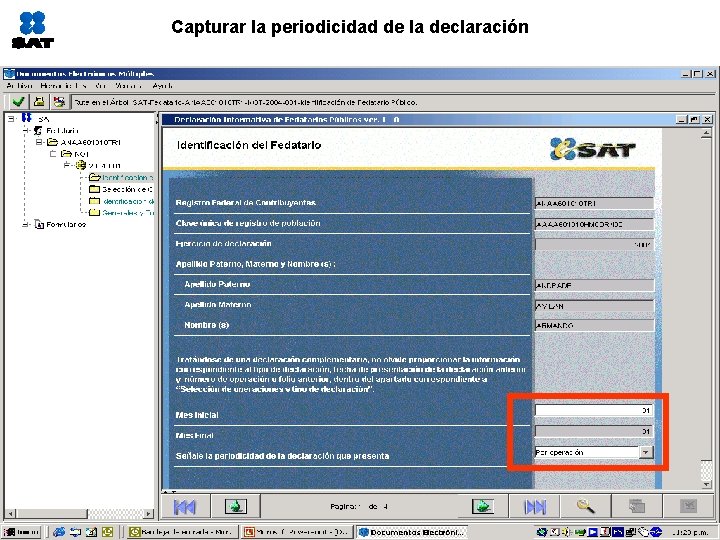Click the last grayed-out navigation bar button
The height and width of the screenshot is (540, 720).
coord(688,506)
